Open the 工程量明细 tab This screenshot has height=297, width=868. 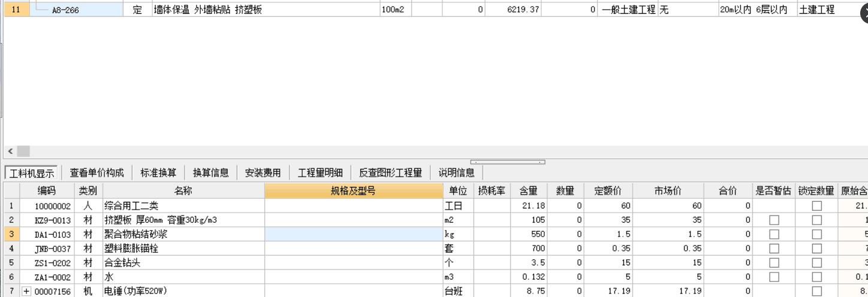[x=320, y=173]
